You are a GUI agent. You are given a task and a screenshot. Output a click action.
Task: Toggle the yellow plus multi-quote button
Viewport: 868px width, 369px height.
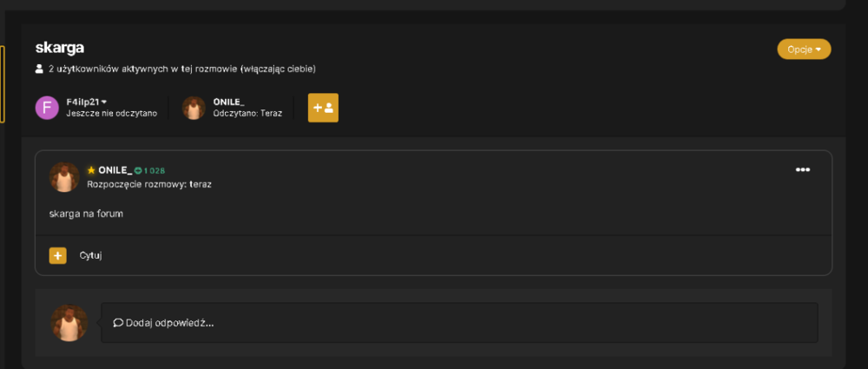point(57,255)
